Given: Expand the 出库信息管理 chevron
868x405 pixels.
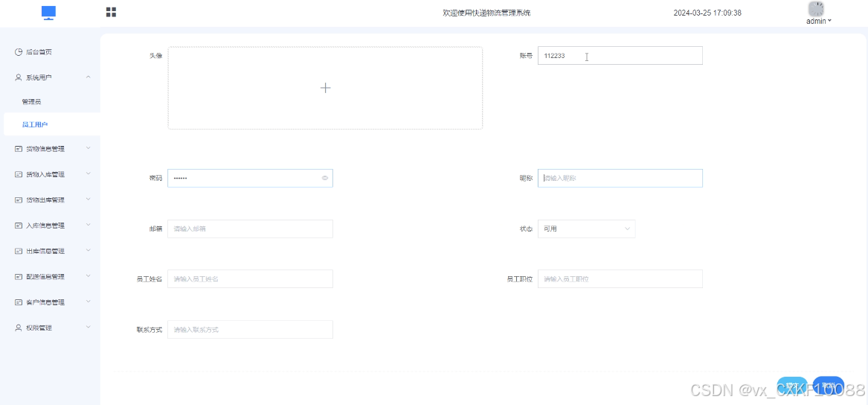Looking at the screenshot, I should tap(89, 250).
